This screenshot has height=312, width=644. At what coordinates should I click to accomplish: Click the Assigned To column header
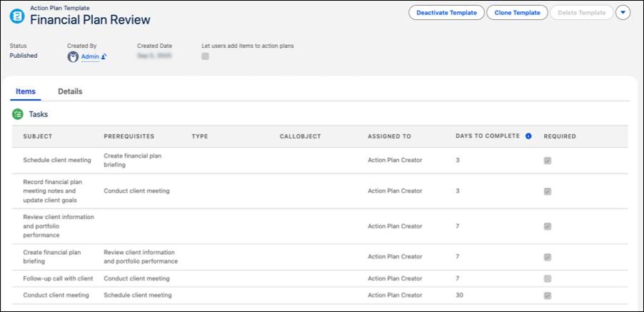coord(389,136)
